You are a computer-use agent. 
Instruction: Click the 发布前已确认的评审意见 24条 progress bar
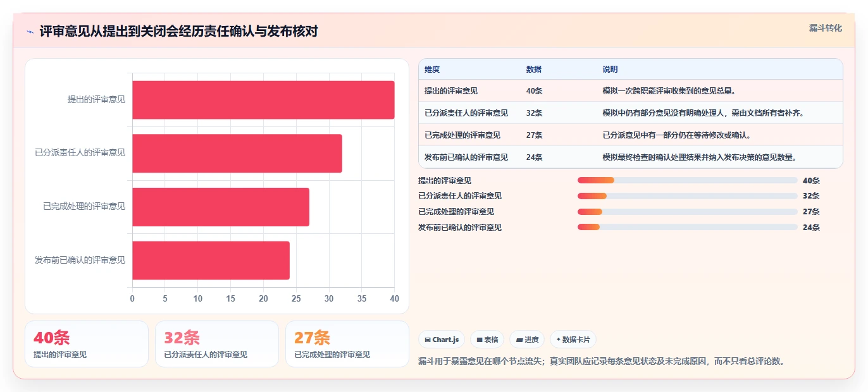687,227
